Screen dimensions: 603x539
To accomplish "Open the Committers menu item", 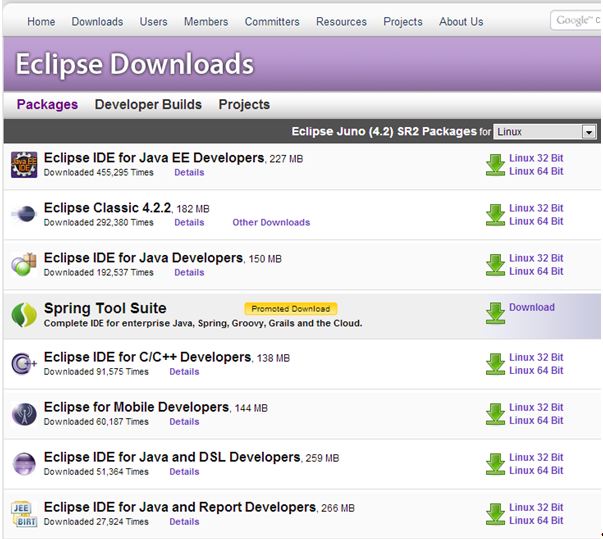I will coord(272,22).
